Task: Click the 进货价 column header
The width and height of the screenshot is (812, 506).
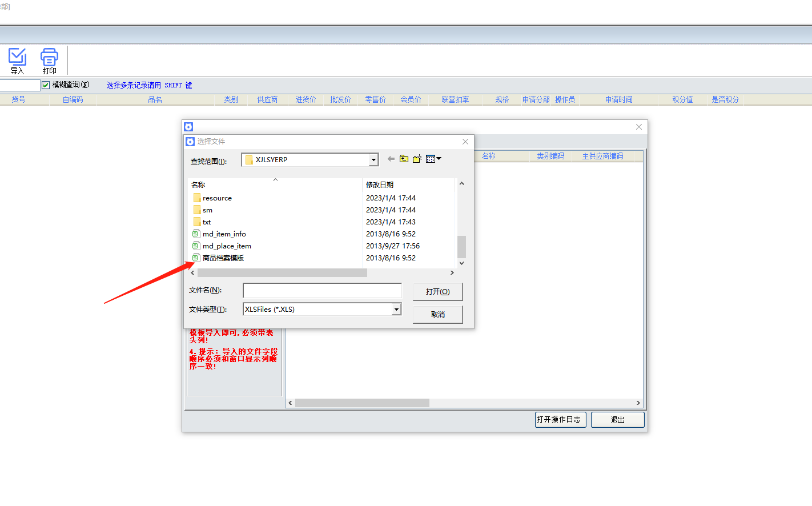Action: [x=305, y=99]
